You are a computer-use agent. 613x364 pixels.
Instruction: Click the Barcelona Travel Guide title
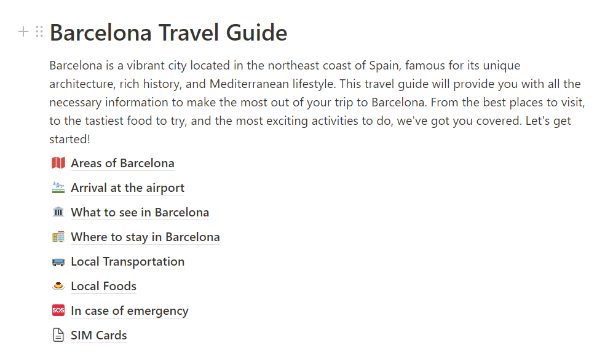pyautogui.click(x=168, y=33)
